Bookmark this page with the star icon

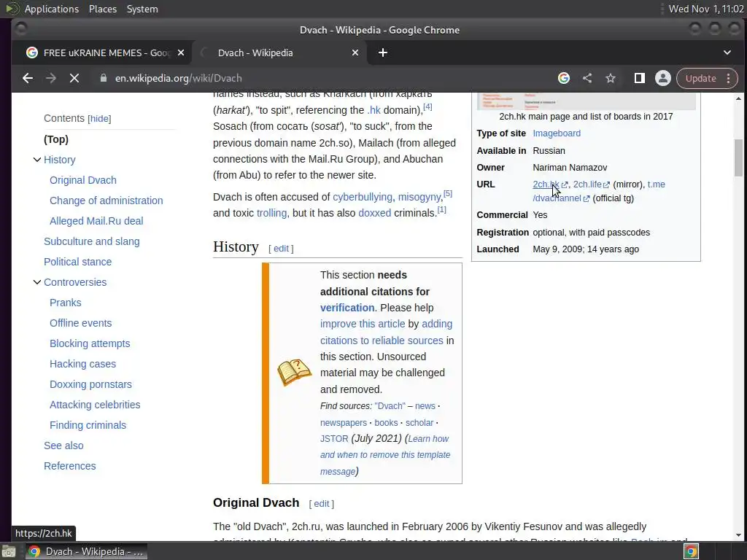pos(611,78)
